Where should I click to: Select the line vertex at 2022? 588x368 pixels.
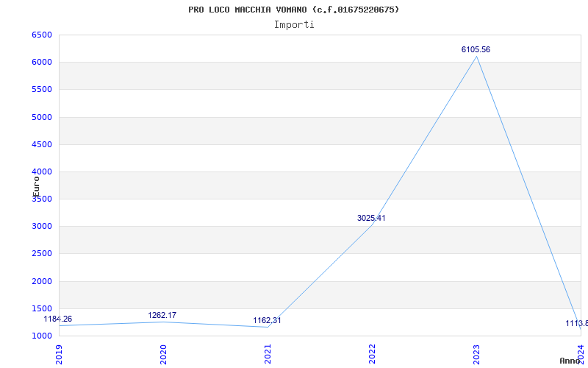[x=372, y=224]
